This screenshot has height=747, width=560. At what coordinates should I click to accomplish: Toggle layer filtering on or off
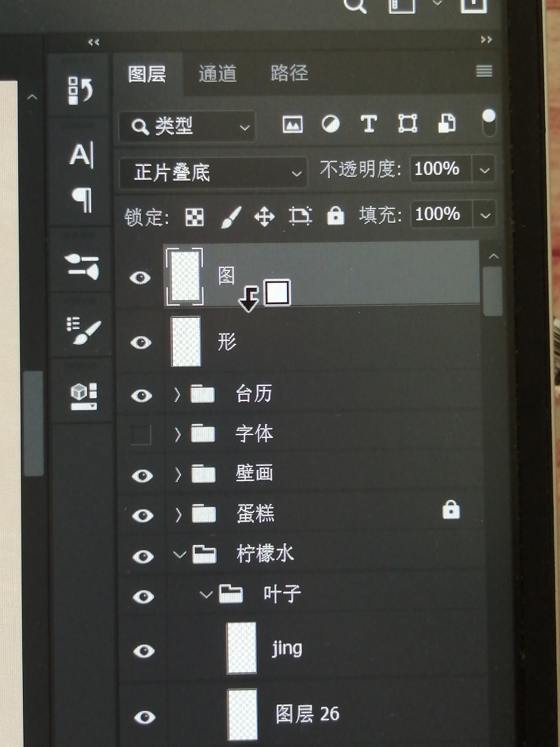(489, 122)
